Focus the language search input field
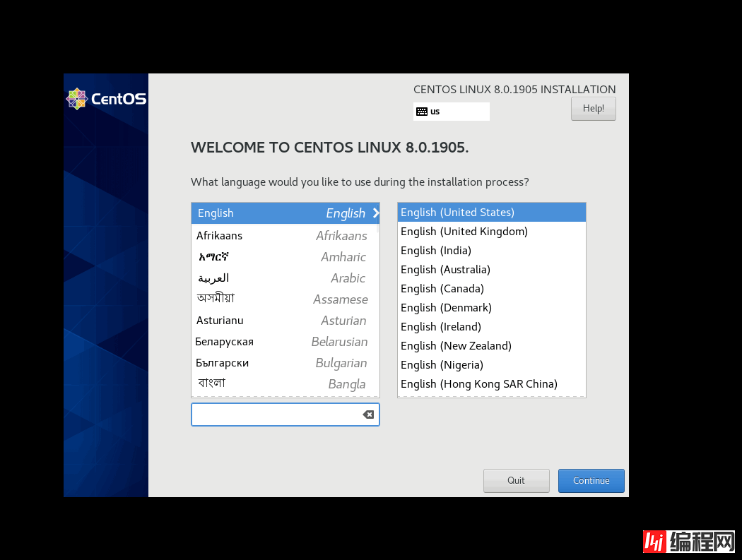This screenshot has height=560, width=742. [276, 415]
